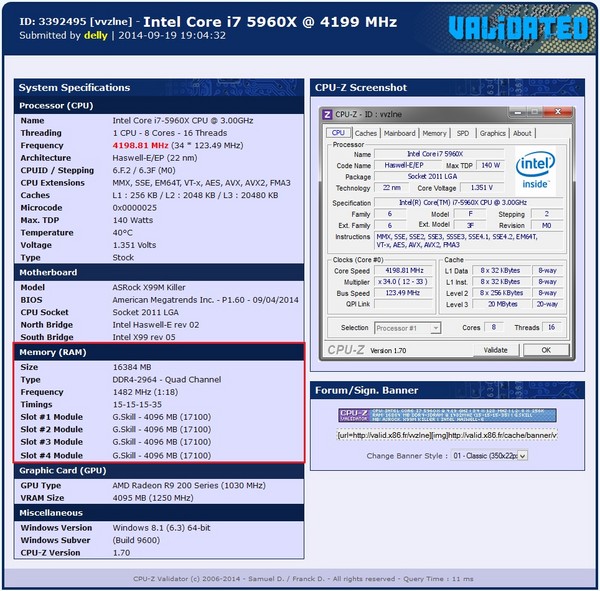Click memory frequency 1482 MHz (1:18)
This screenshot has width=600, height=591.
point(145,392)
